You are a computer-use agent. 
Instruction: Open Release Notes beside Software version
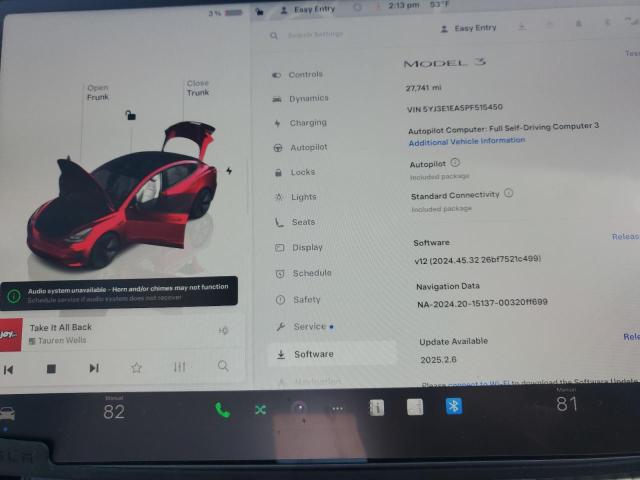pos(626,237)
